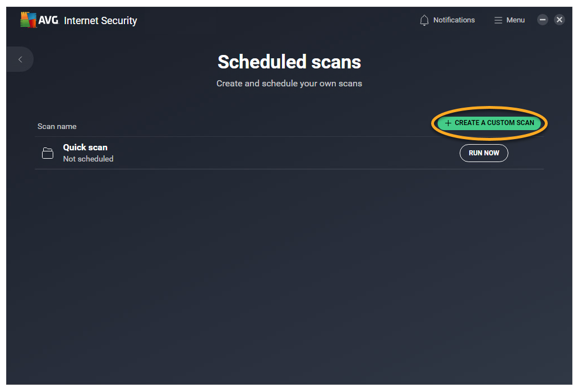Screen dimensions: 578x392
Task: Click empty space in the Quick scan row
Action: click(280, 153)
